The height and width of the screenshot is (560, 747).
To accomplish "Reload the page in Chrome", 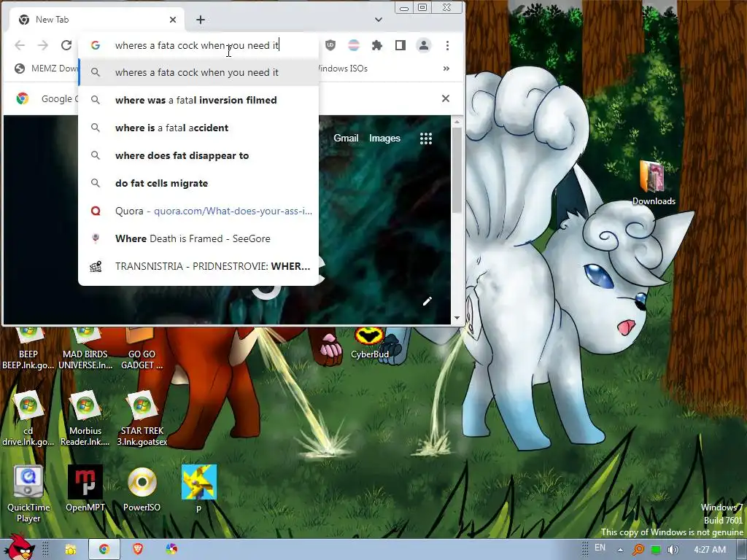I will (x=66, y=45).
